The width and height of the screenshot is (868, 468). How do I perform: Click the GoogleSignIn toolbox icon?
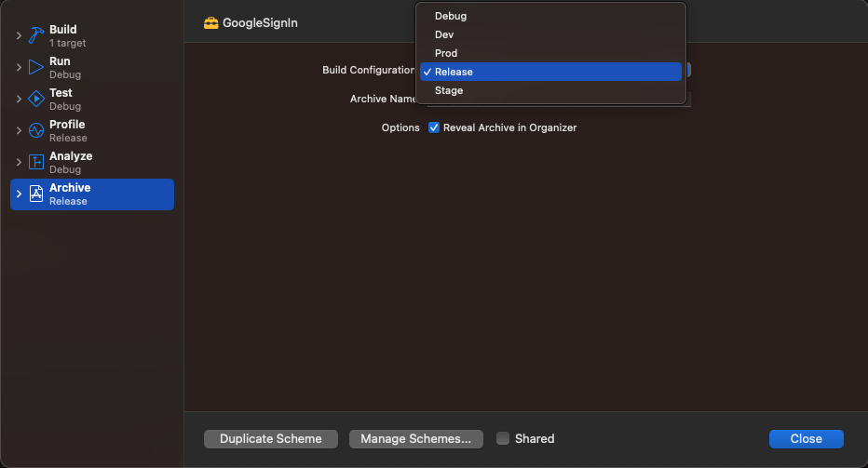click(x=210, y=22)
